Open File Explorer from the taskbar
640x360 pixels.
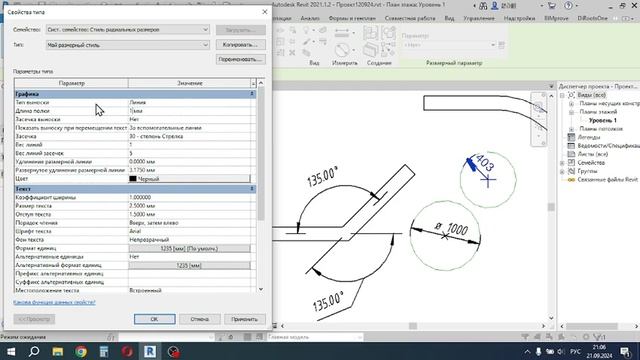point(58,351)
